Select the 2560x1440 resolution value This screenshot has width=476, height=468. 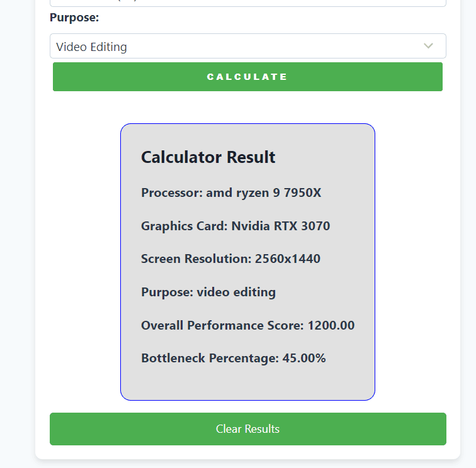pyautogui.click(x=288, y=259)
